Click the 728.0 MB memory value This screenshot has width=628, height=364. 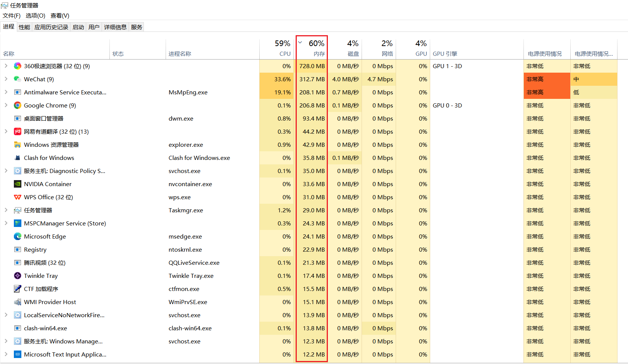(x=312, y=66)
